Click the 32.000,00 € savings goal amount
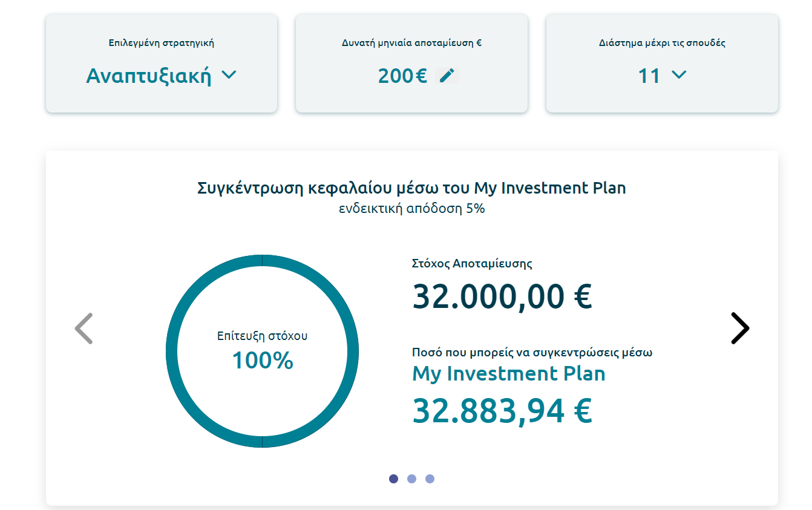Screen dimensions: 812x510 tap(502, 296)
